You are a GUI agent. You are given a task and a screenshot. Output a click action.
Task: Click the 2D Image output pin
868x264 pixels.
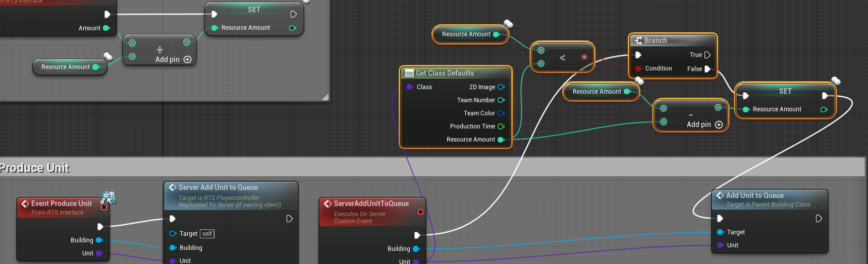(501, 87)
